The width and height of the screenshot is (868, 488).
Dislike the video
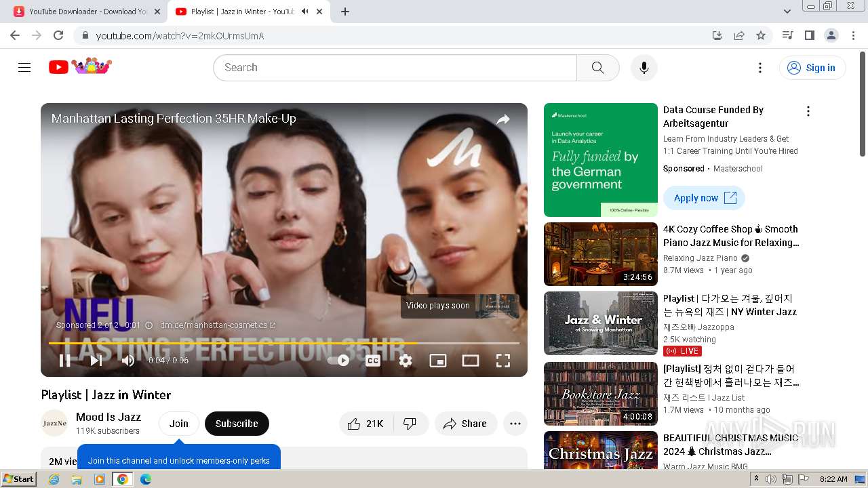pos(410,424)
